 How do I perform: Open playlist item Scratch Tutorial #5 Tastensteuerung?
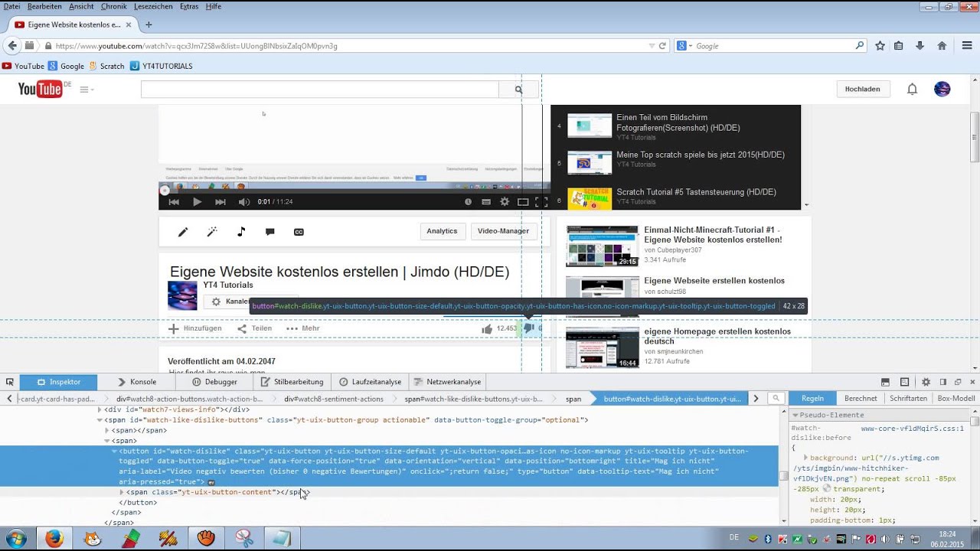point(696,192)
